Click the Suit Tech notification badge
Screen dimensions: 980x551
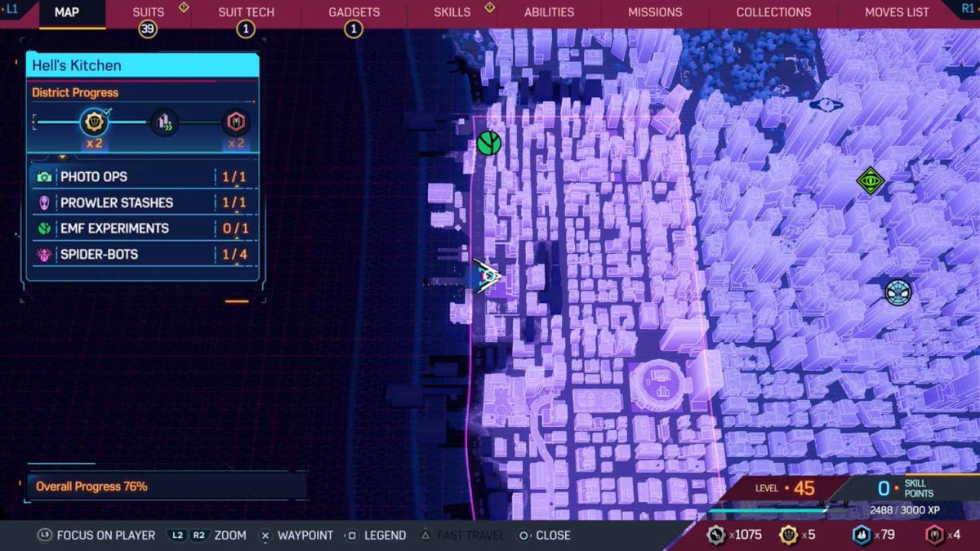point(246,29)
